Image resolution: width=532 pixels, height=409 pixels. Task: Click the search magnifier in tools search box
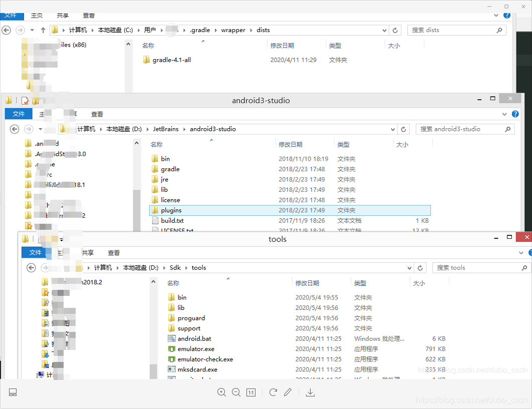[524, 268]
